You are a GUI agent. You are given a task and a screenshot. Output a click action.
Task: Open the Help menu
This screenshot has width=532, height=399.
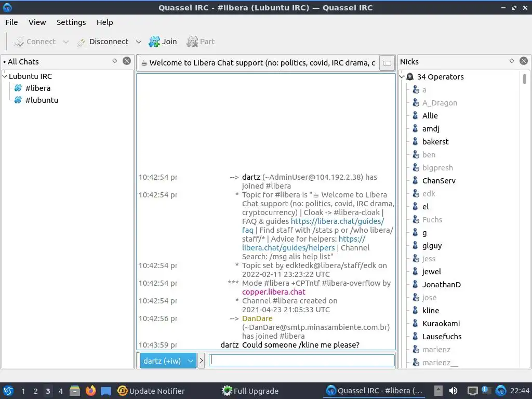[x=104, y=22]
